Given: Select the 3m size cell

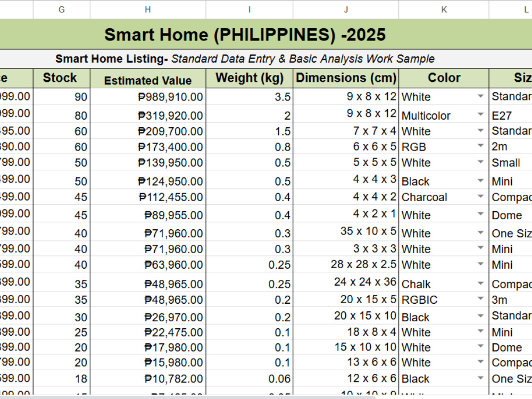Looking at the screenshot, I should 511,300.
